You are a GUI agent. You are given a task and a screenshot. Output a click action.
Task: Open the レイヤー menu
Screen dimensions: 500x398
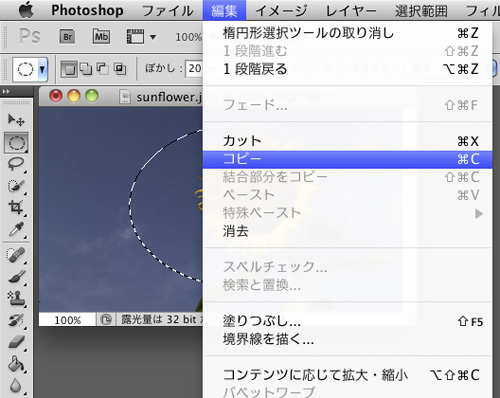coord(351,11)
